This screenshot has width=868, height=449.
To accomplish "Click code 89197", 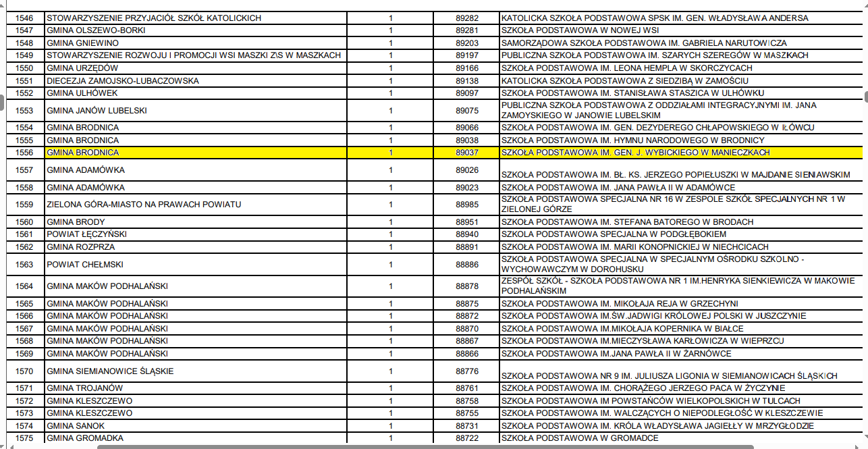I will [466, 55].
